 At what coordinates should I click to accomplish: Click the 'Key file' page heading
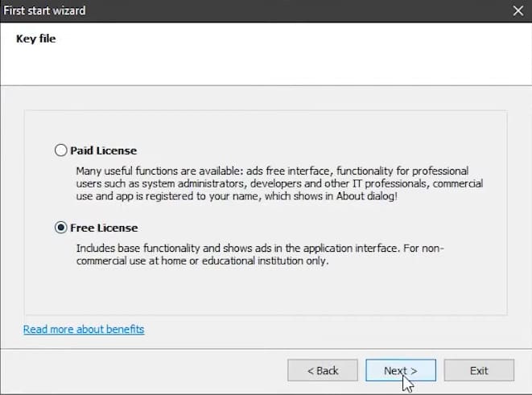pyautogui.click(x=35, y=38)
